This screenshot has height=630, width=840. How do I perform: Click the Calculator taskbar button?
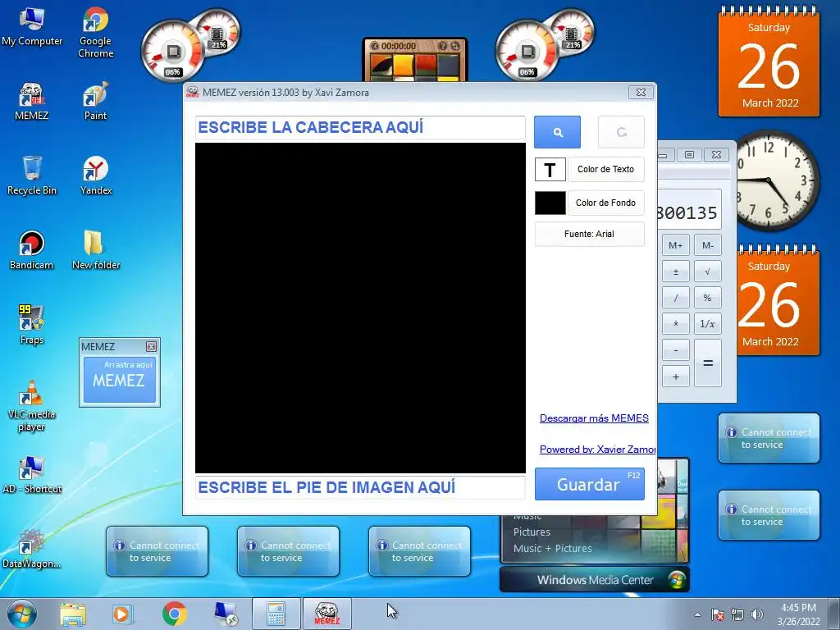[276, 614]
